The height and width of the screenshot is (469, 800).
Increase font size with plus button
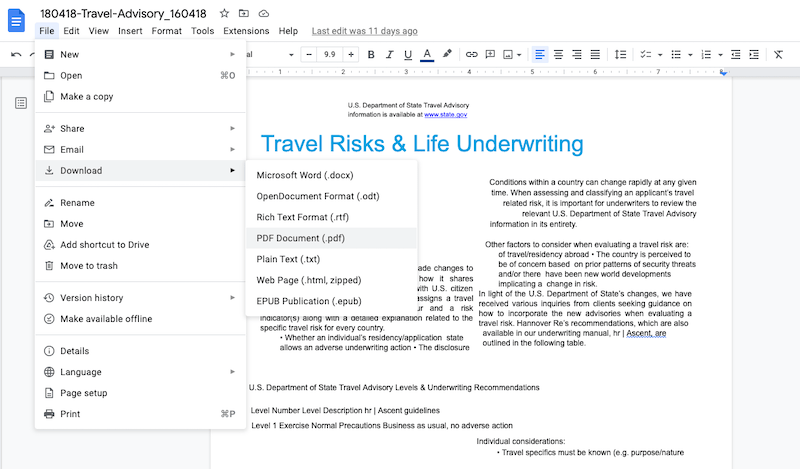tap(351, 55)
